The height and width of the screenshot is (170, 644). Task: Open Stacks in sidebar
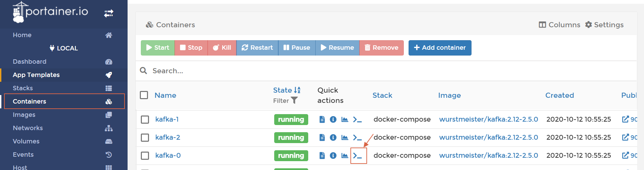(x=64, y=88)
